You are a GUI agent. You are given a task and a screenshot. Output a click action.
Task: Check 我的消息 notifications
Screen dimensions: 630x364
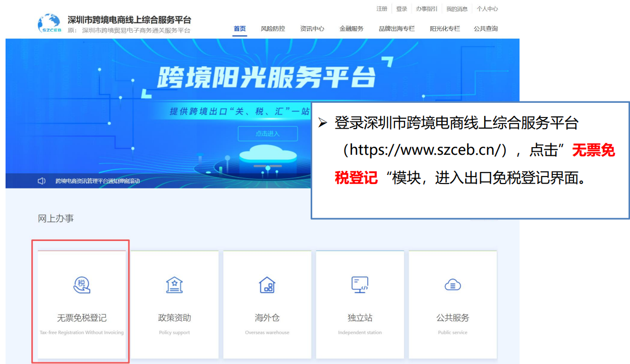point(457,9)
